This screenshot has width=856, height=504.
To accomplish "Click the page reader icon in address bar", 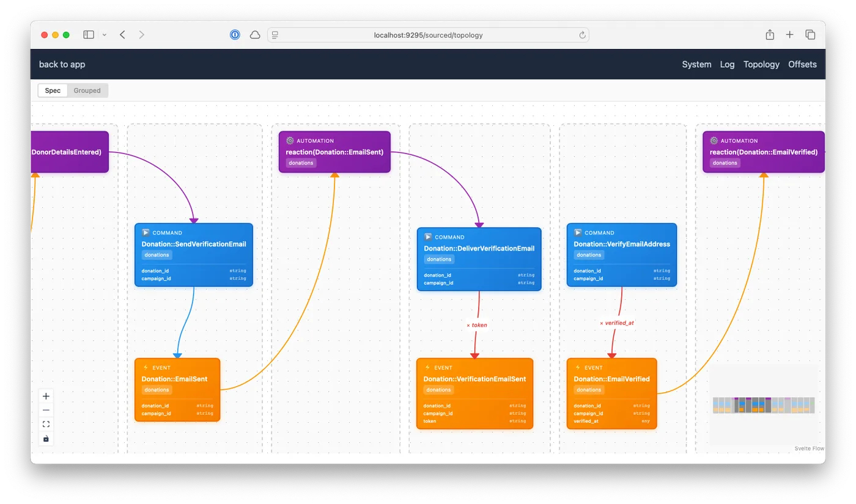I will pyautogui.click(x=275, y=35).
